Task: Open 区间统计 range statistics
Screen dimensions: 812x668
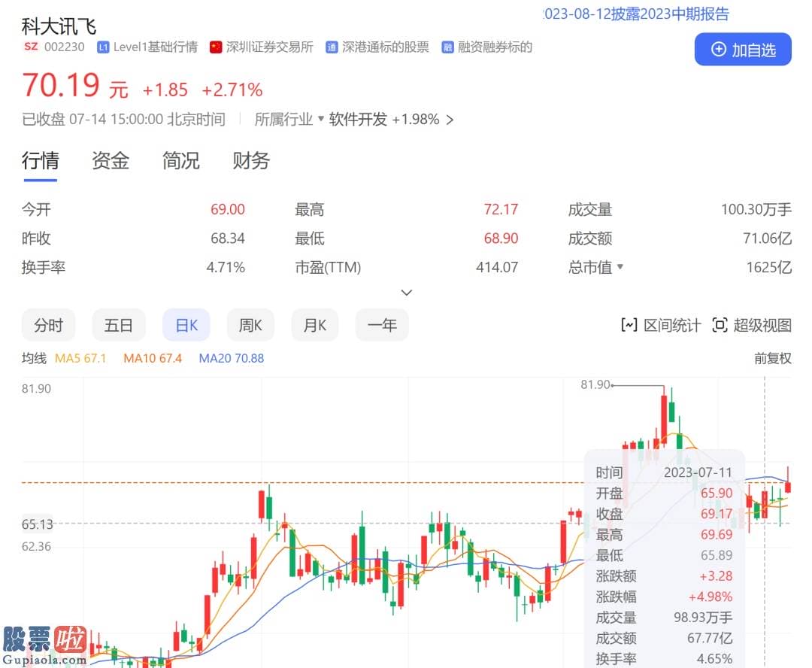Action: coord(660,326)
